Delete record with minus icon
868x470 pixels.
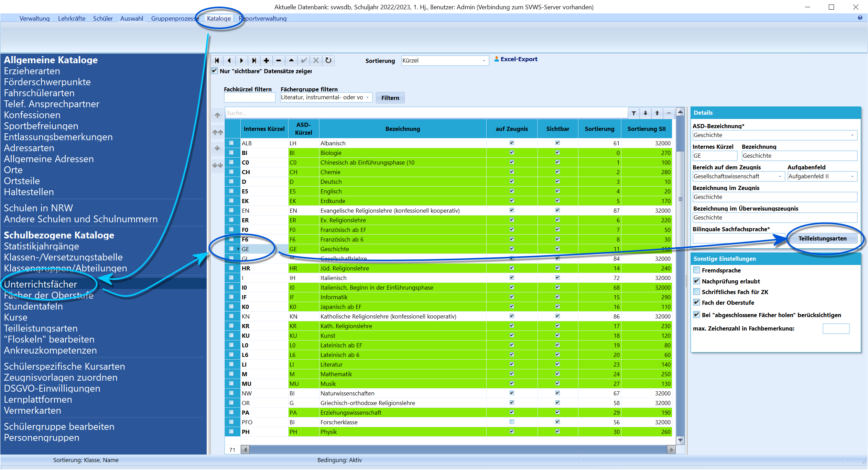tap(279, 60)
